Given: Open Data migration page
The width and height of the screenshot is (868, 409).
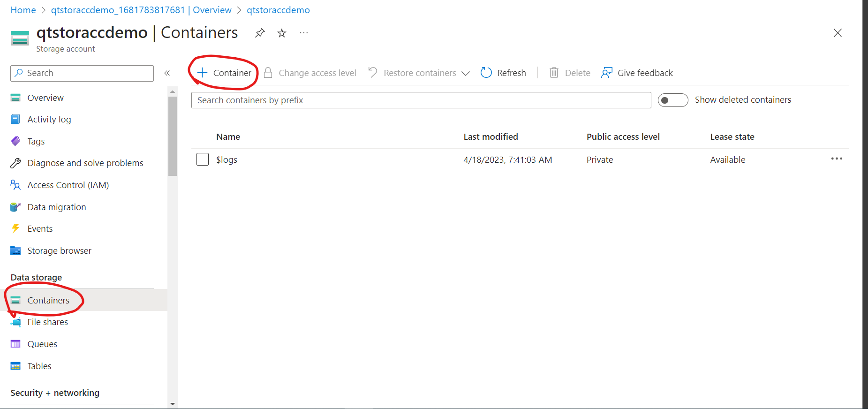Looking at the screenshot, I should (x=57, y=207).
